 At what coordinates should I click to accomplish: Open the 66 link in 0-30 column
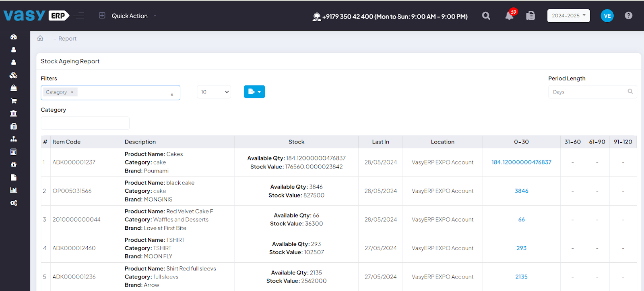pyautogui.click(x=521, y=219)
